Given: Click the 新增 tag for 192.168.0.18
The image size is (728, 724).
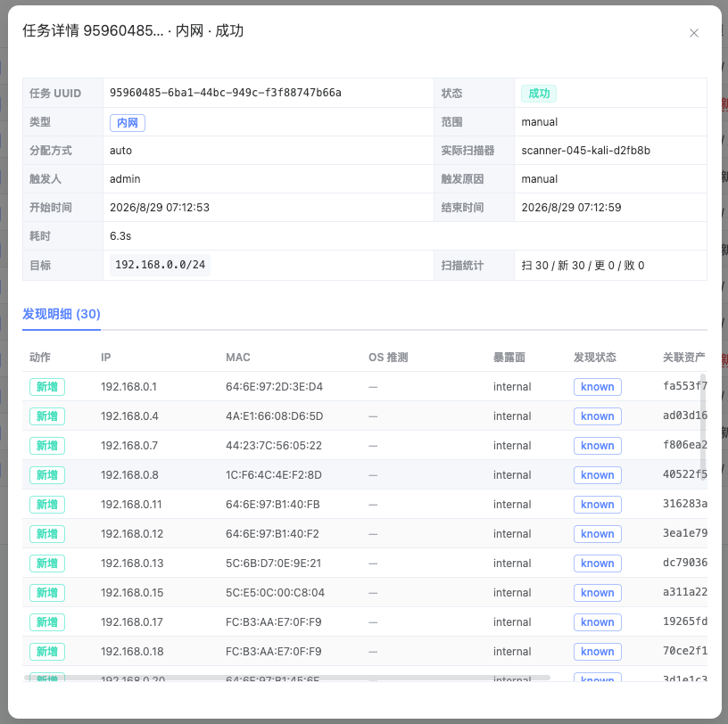Looking at the screenshot, I should pyautogui.click(x=47, y=652).
